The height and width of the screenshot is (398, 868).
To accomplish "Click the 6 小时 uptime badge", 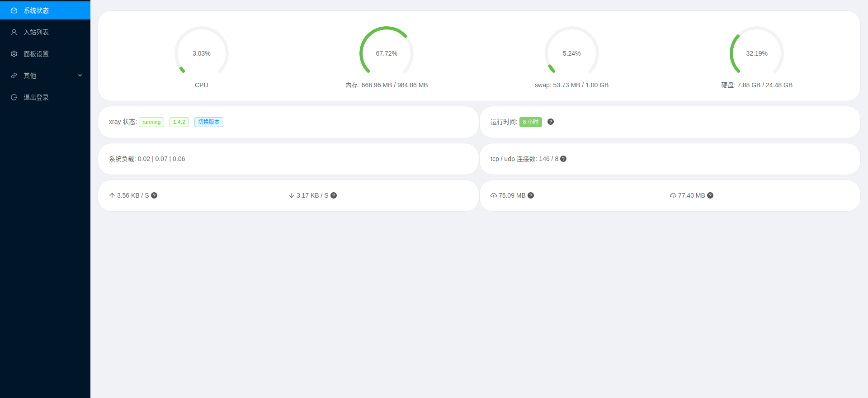I will pyautogui.click(x=530, y=122).
